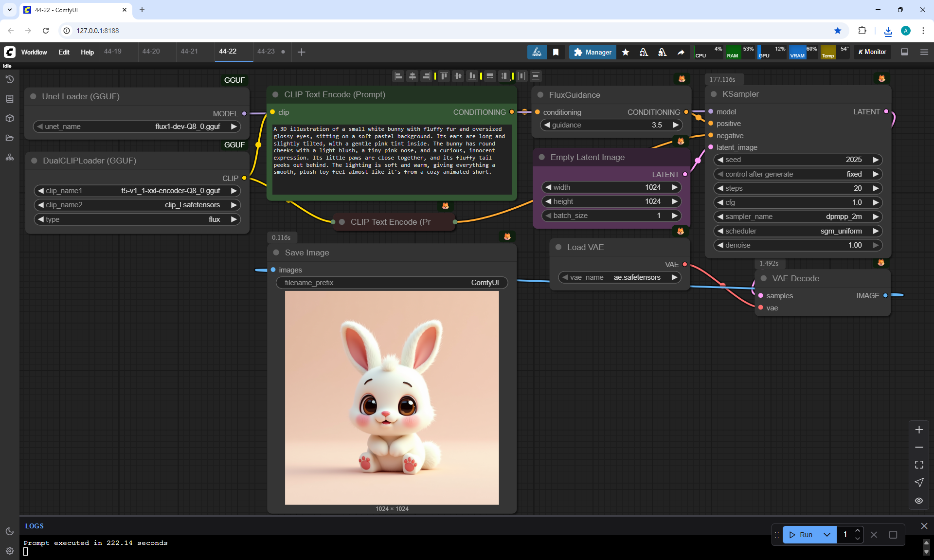
Task: Click the fit view icon in canvas controls
Action: click(x=919, y=465)
